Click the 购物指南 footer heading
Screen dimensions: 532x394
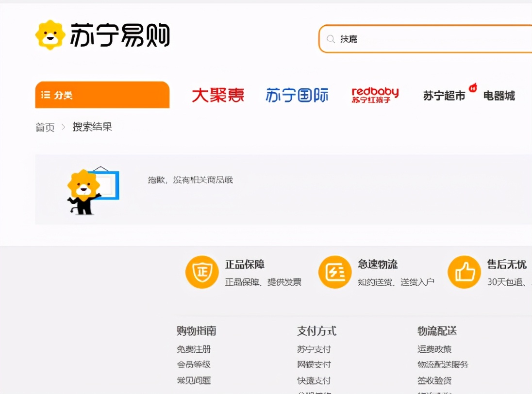(x=197, y=331)
